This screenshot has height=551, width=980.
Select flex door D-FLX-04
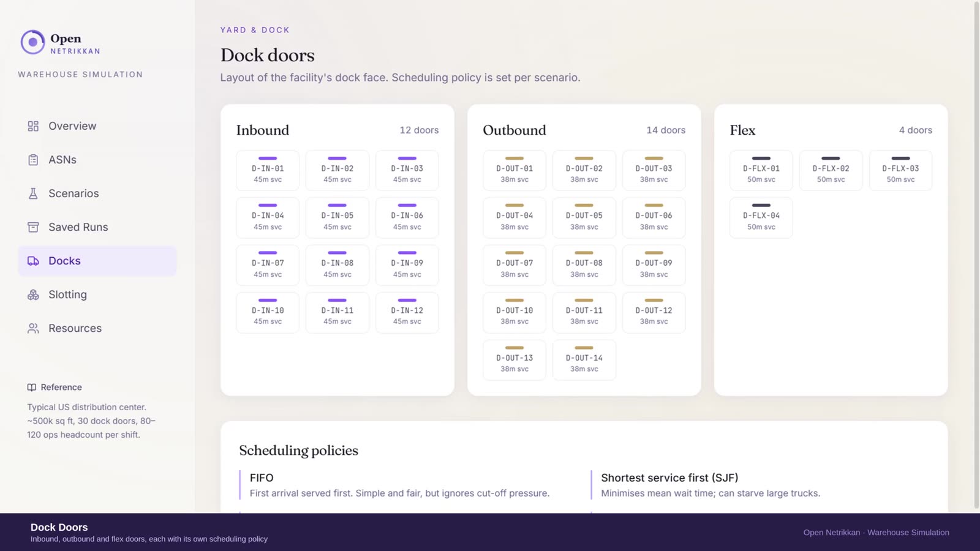click(x=761, y=217)
